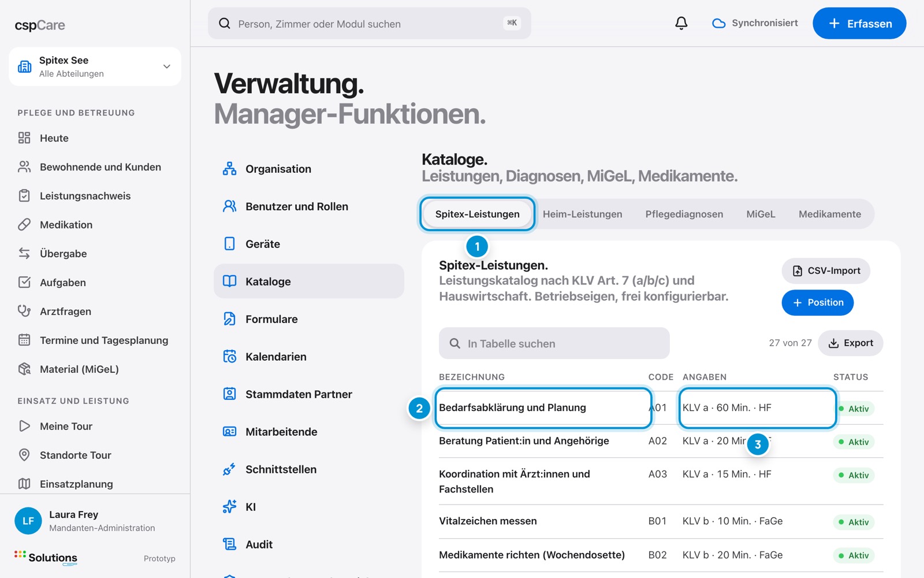
Task: Click the notification bell icon
Action: click(681, 23)
